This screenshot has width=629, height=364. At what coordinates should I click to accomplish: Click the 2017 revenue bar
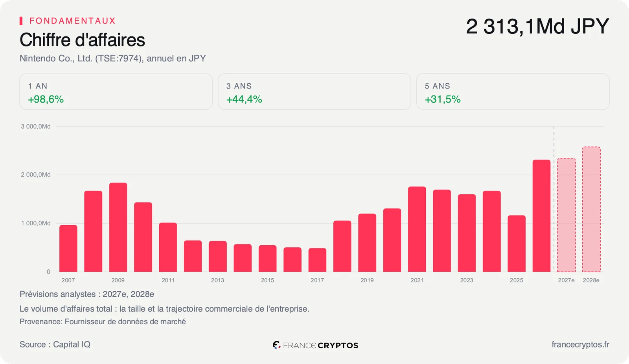(317, 260)
